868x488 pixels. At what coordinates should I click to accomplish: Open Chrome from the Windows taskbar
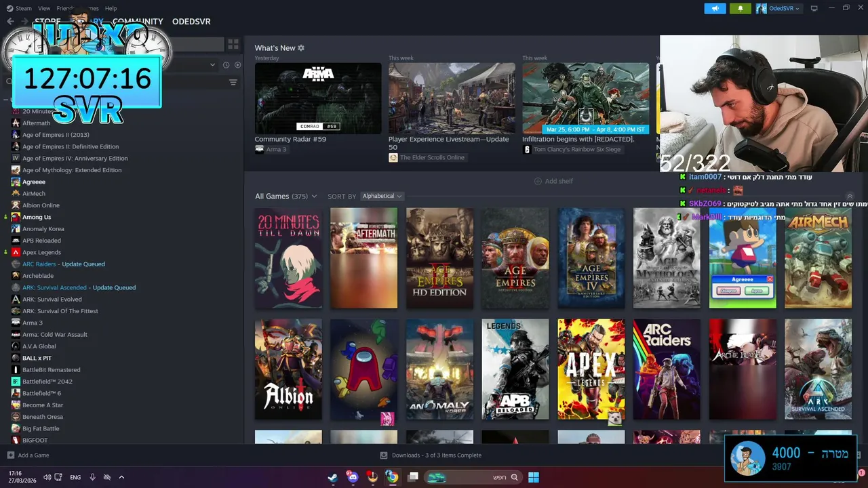392,477
